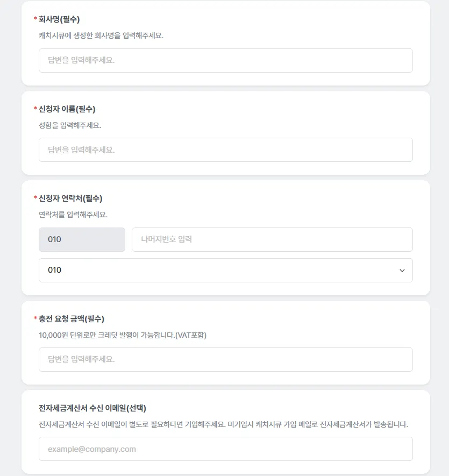Click the 10,000원 단위 credit notice text
Screen dimensions: 449x476
point(123,335)
